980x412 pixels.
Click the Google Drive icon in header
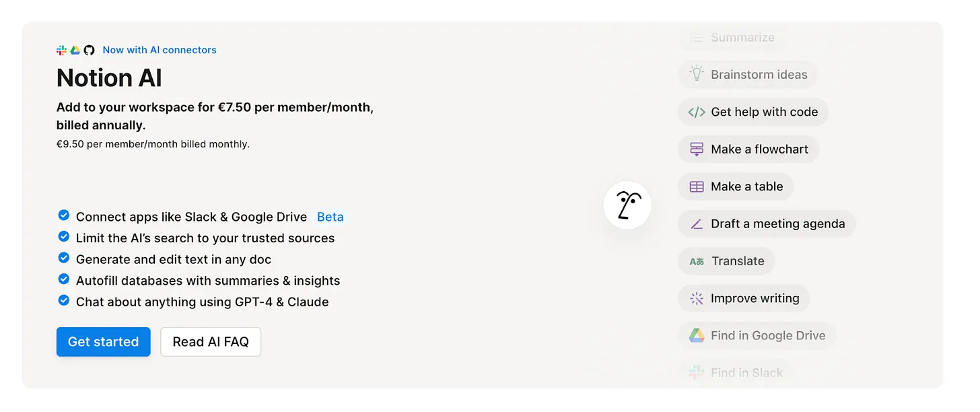(75, 50)
